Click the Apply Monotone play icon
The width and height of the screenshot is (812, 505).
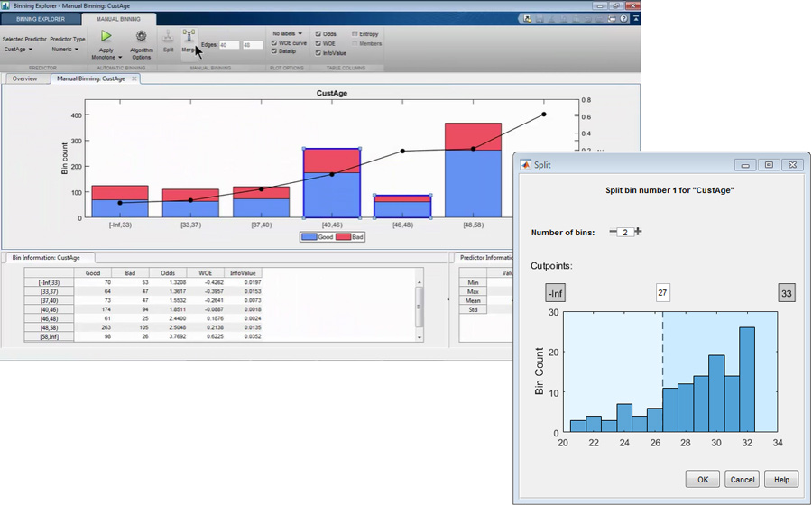point(106,36)
